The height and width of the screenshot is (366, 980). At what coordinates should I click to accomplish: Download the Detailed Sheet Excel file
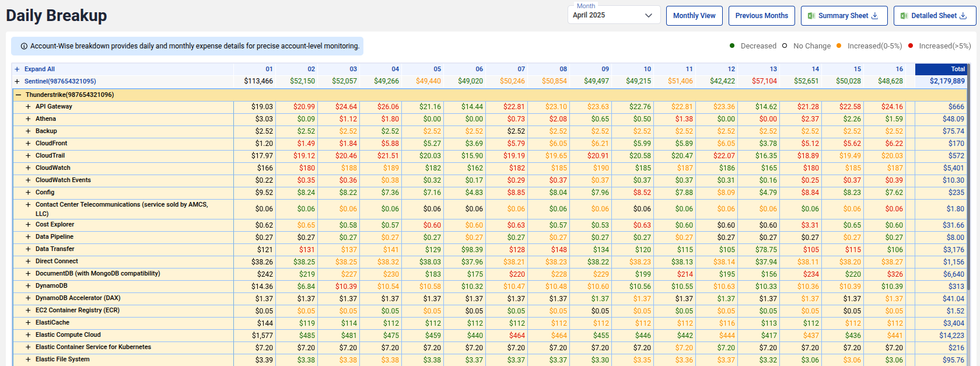(x=934, y=16)
